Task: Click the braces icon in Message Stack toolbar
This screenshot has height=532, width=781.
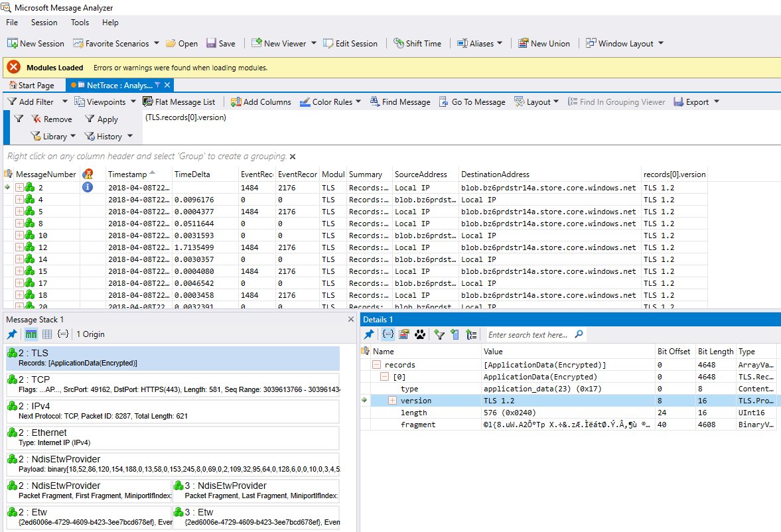Action: (63, 334)
